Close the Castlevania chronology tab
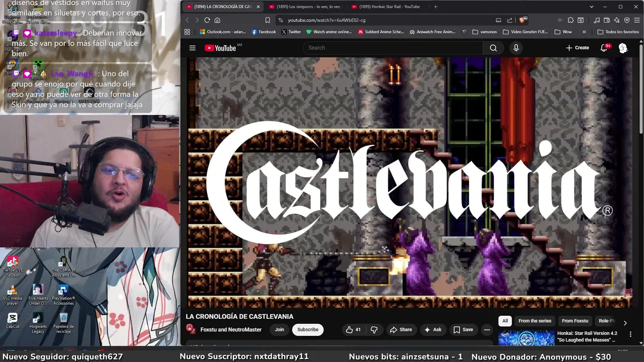This screenshot has width=644, height=362. (258, 7)
